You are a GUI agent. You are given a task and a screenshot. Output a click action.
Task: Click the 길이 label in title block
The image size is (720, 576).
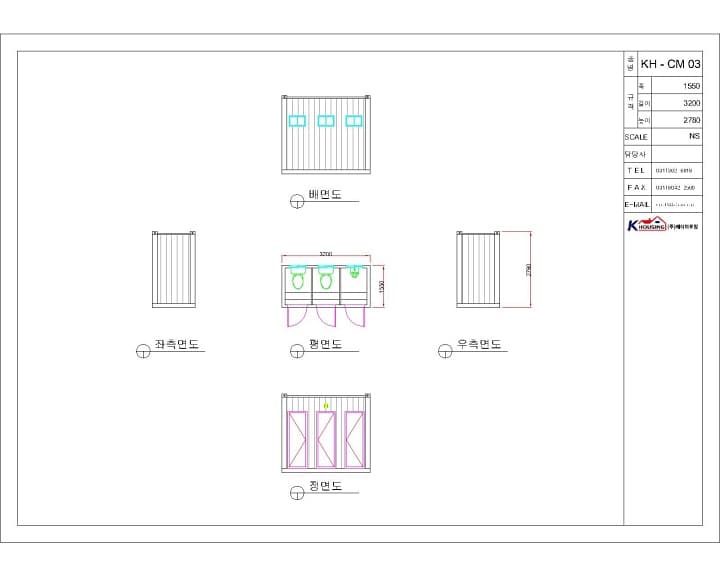tap(644, 103)
